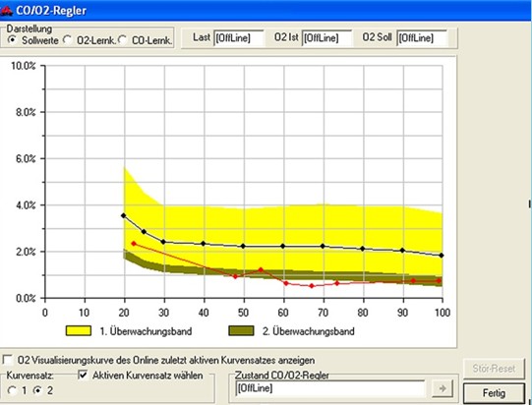Uncheck Aktiven Kurvensatz wählen
Screen dimensions: 532x405
(83, 375)
